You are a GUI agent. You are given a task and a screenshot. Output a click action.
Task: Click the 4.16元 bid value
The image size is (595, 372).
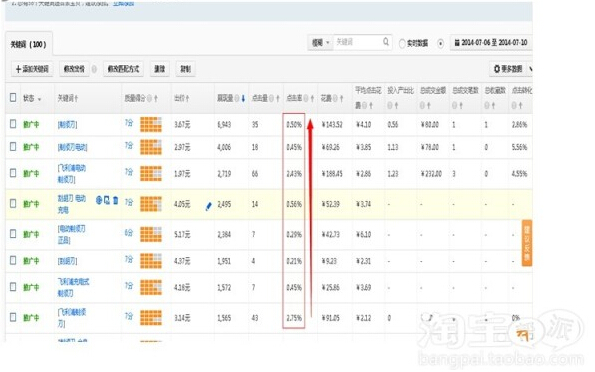pos(182,288)
